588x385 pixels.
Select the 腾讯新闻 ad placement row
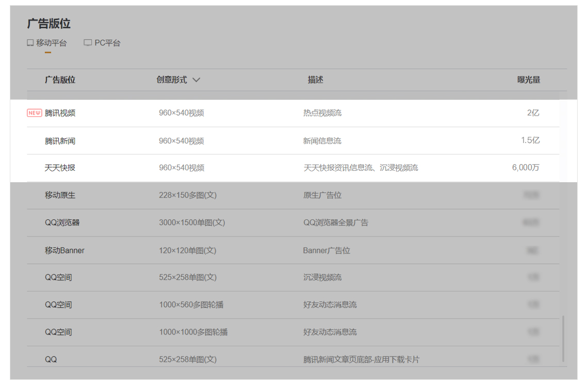coord(60,141)
